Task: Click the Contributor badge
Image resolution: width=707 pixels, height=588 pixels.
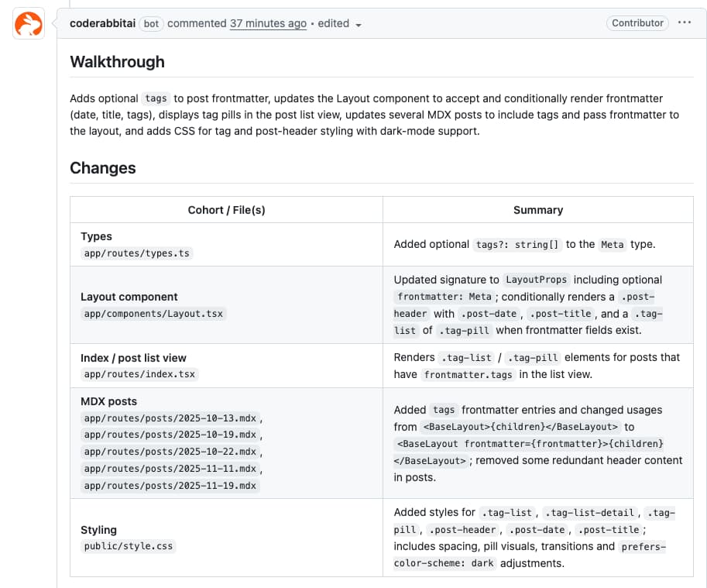Action: tap(637, 23)
